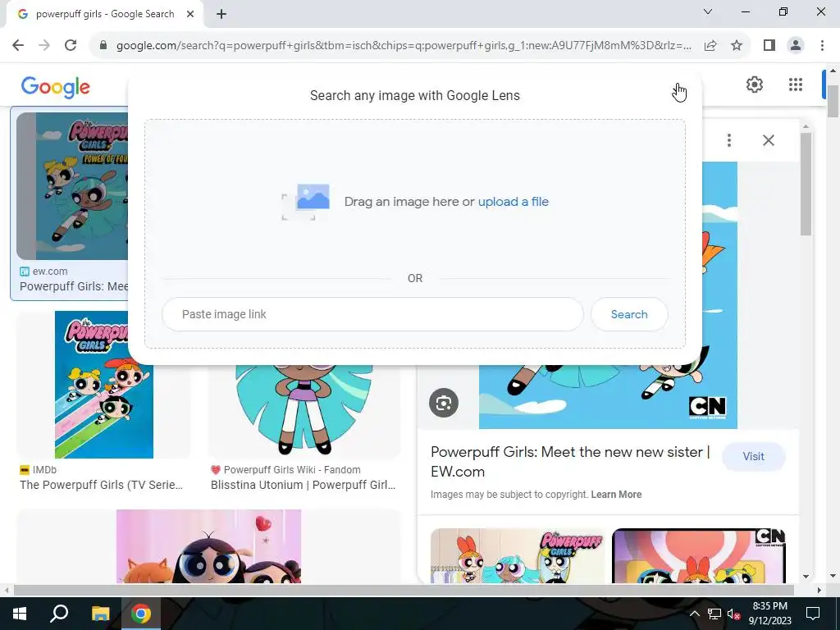Screen dimensions: 840x630
Task: Click the horizontal scrollbar right arrow
Action: (819, 590)
